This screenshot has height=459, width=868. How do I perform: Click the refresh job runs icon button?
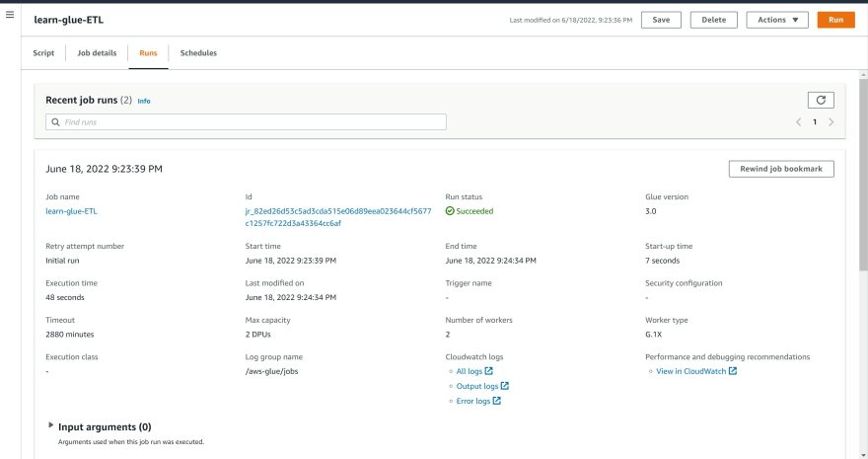821,101
